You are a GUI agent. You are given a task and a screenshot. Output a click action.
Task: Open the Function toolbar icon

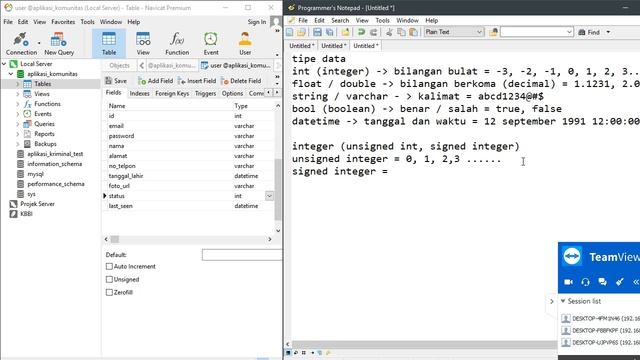point(177,44)
